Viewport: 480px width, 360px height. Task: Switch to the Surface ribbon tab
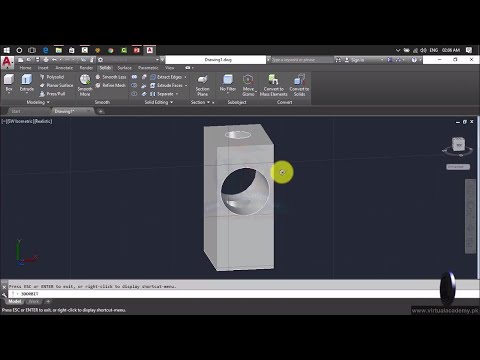tap(125, 68)
